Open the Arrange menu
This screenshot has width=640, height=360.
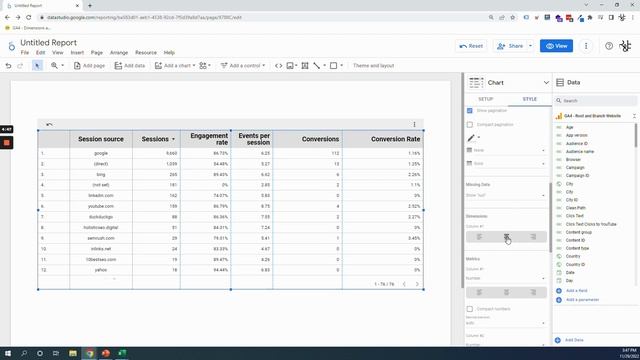point(119,53)
